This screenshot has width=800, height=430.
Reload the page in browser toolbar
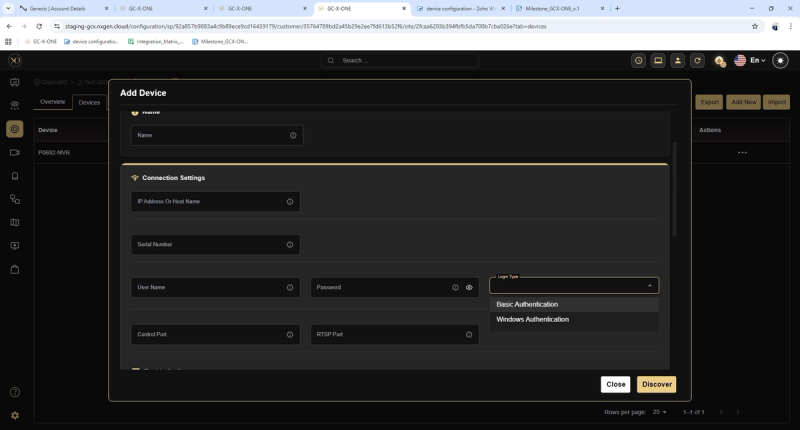tap(39, 26)
